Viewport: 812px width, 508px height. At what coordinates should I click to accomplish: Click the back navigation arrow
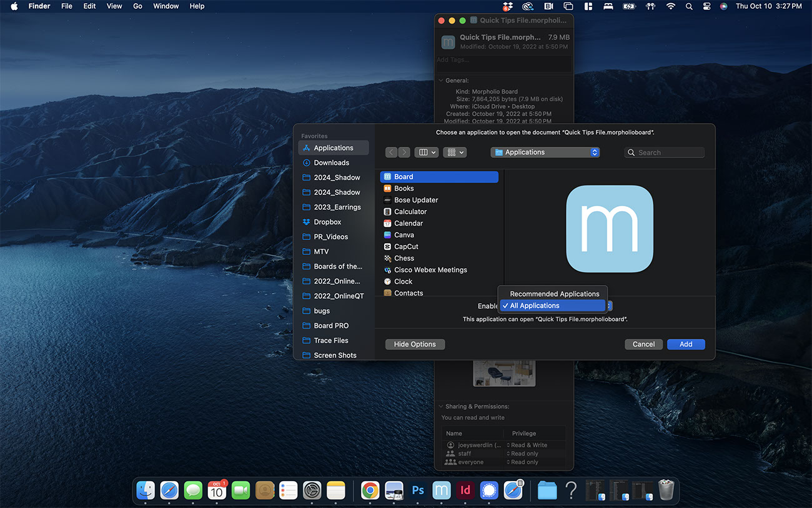click(x=391, y=152)
